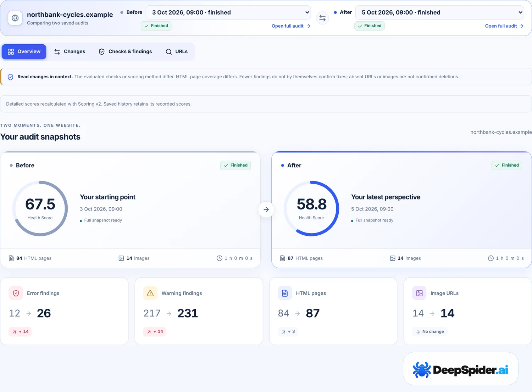
Task: Click the Warning findings triangle icon
Action: (150, 293)
